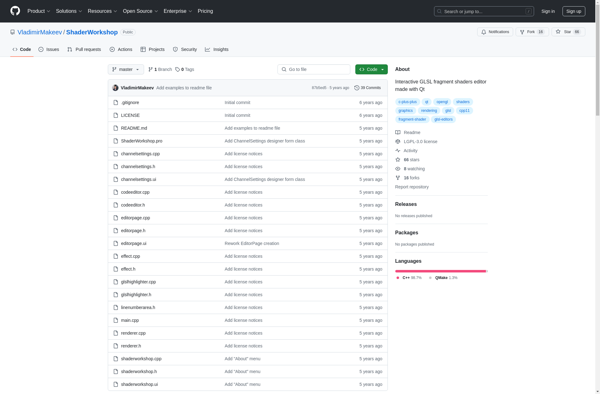The width and height of the screenshot is (600, 394).
Task: Open the master branch dropdown
Action: point(126,69)
